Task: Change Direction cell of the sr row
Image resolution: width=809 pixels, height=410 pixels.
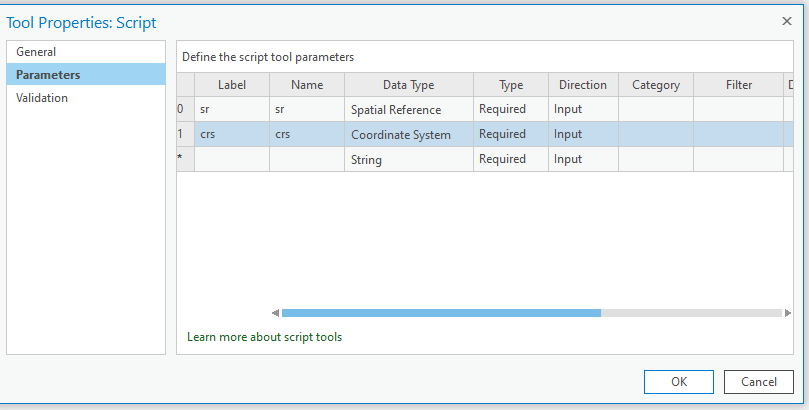Action: click(582, 109)
